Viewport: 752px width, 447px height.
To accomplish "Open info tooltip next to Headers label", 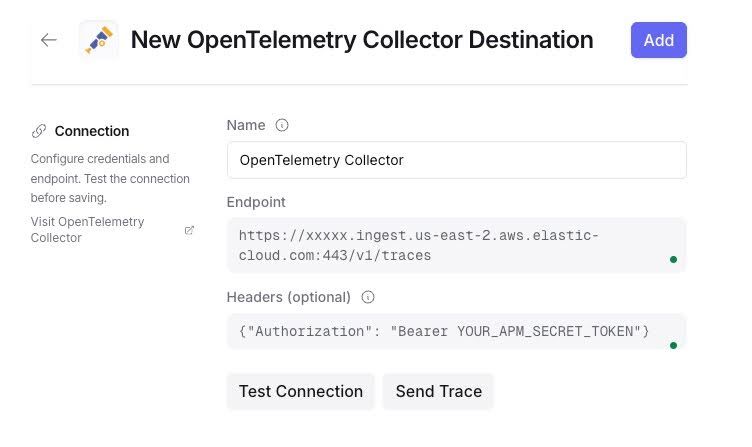I will tap(368, 297).
